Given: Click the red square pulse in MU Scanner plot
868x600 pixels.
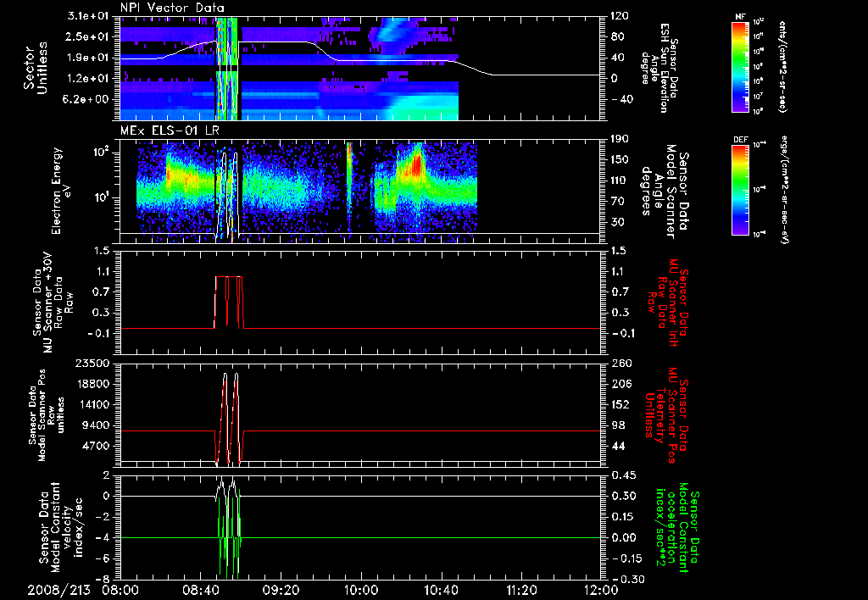Looking at the screenshot, I should (229, 303).
